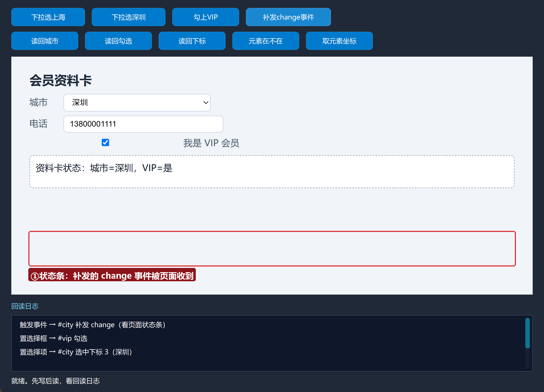Click the 下拉选深圳 button
The height and width of the screenshot is (392, 544).
(x=129, y=17)
